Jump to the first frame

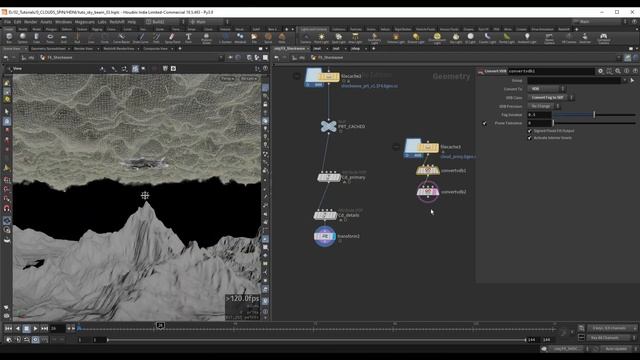pyautogui.click(x=8, y=328)
